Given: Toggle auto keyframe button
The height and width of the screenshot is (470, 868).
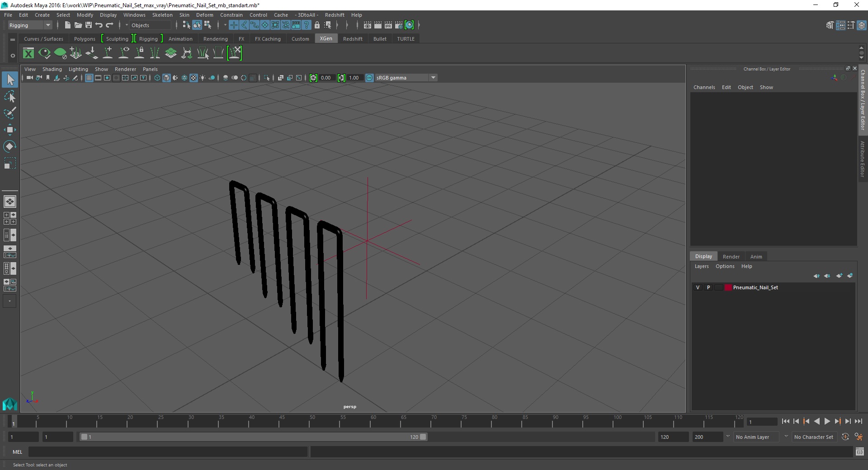Looking at the screenshot, I should 845,437.
